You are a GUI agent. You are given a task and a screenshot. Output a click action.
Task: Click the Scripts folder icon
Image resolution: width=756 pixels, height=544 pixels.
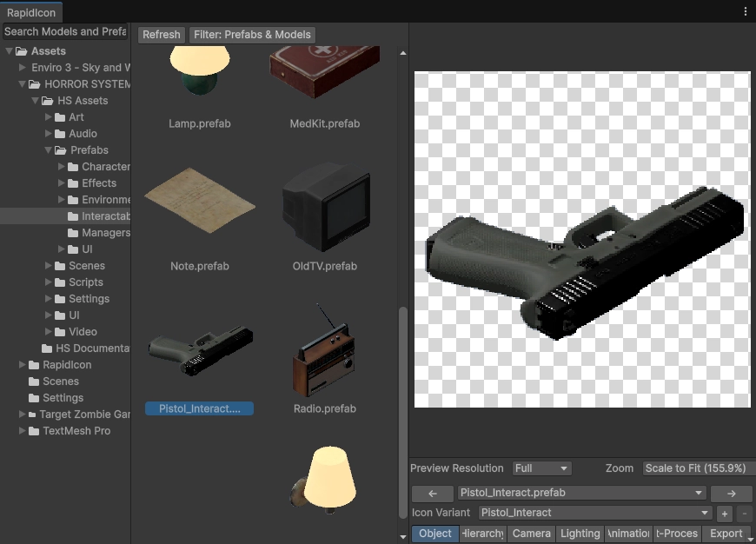(60, 282)
